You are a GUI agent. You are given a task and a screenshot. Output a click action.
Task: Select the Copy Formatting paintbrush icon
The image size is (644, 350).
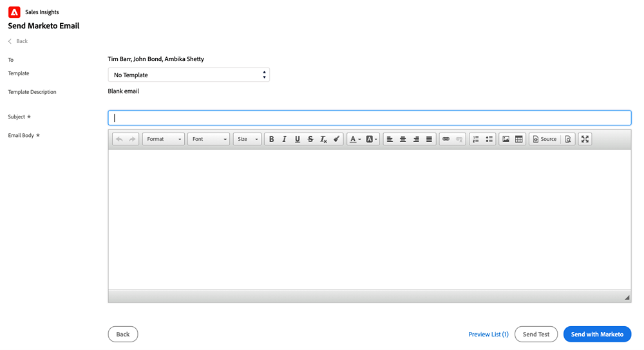336,139
